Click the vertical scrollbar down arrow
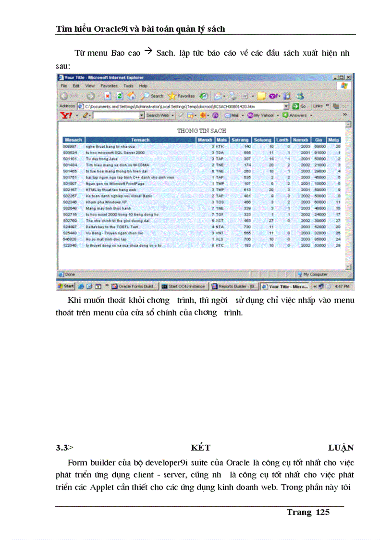 click(348, 266)
